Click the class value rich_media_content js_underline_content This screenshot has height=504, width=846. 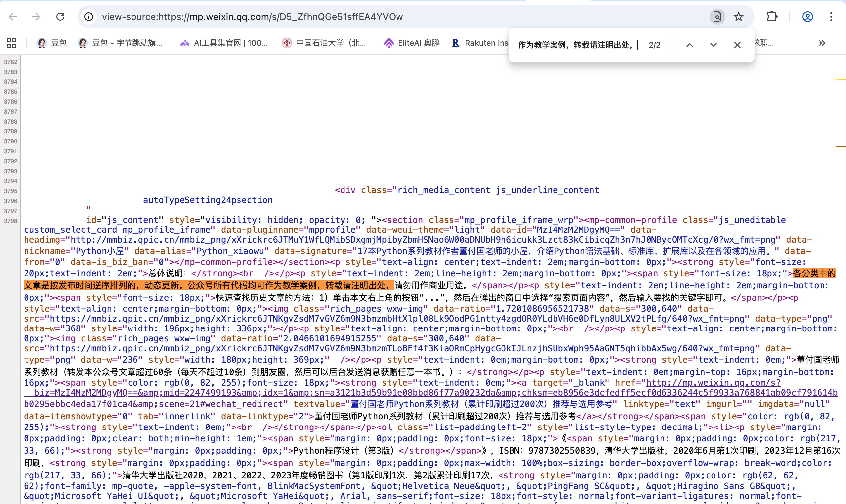click(x=498, y=190)
